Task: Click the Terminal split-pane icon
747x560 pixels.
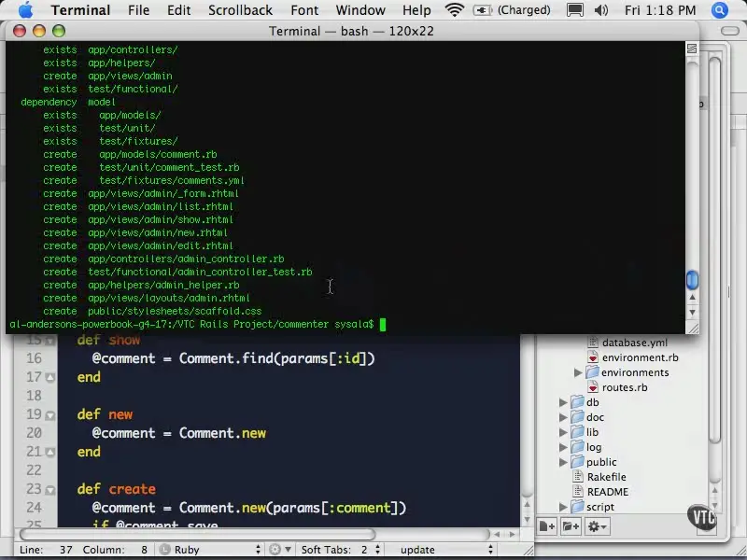Action: pyautogui.click(x=692, y=49)
